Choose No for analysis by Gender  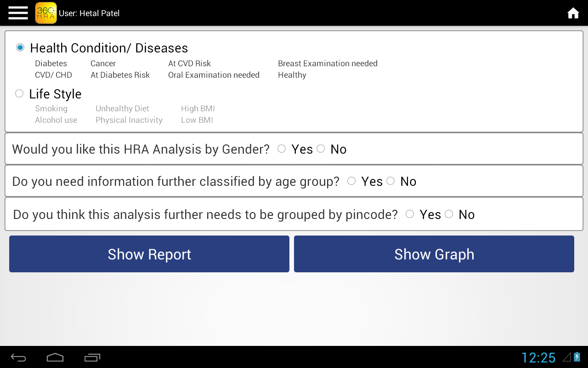(321, 149)
